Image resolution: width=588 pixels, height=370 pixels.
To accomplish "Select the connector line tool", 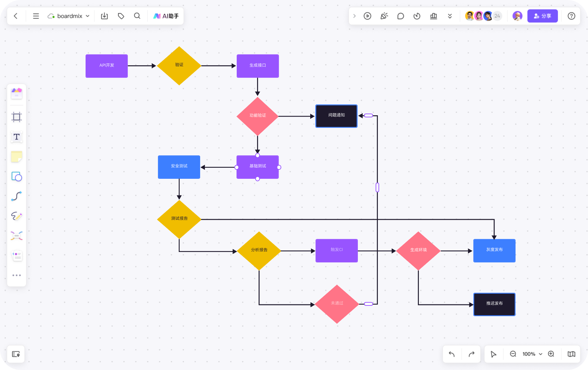I will click(17, 196).
